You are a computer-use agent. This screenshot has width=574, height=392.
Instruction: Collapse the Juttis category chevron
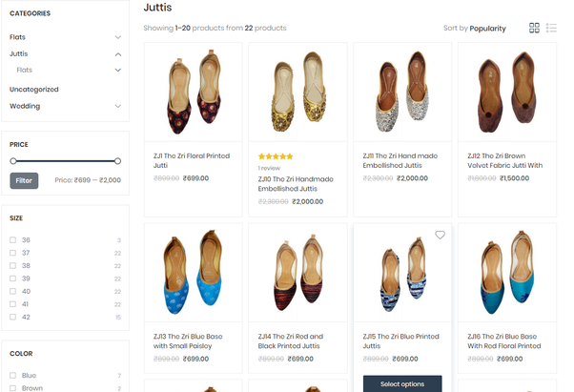[118, 54]
